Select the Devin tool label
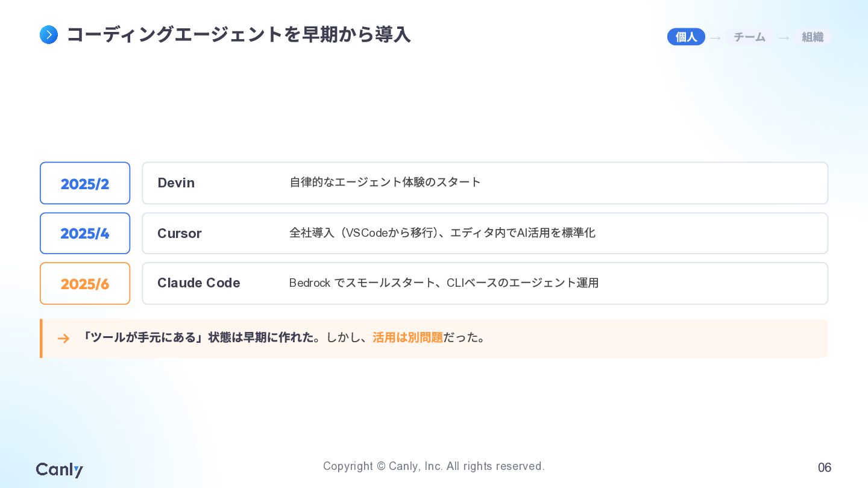Image resolution: width=868 pixels, height=488 pixels. click(x=176, y=183)
